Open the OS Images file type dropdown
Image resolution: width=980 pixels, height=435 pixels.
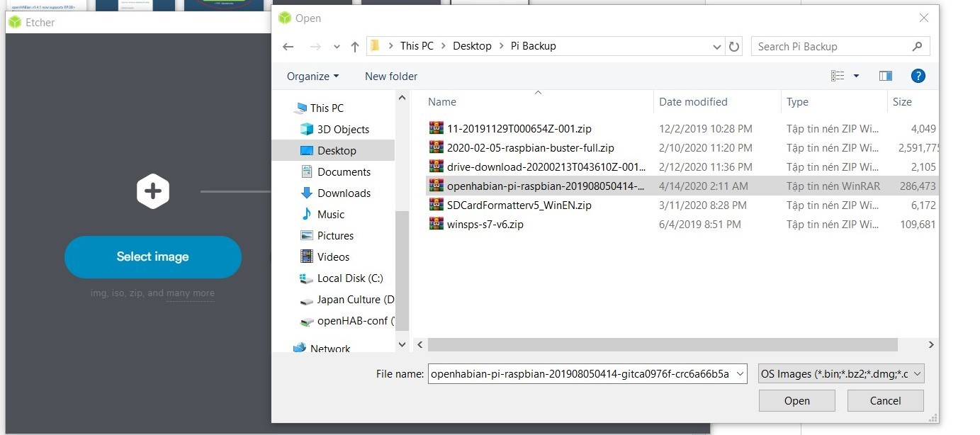point(841,373)
